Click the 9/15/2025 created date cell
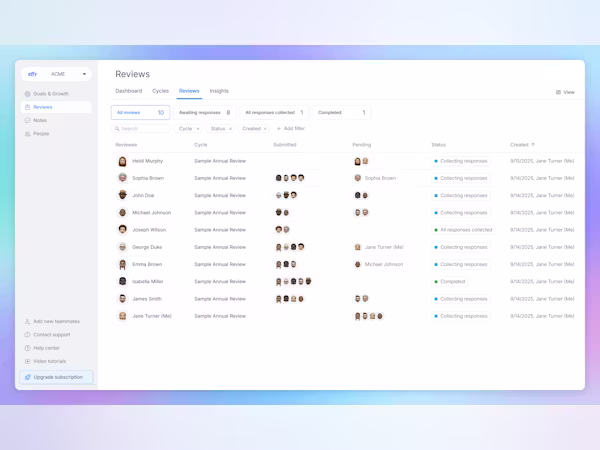Screen dimensions: 600x450 point(542,161)
